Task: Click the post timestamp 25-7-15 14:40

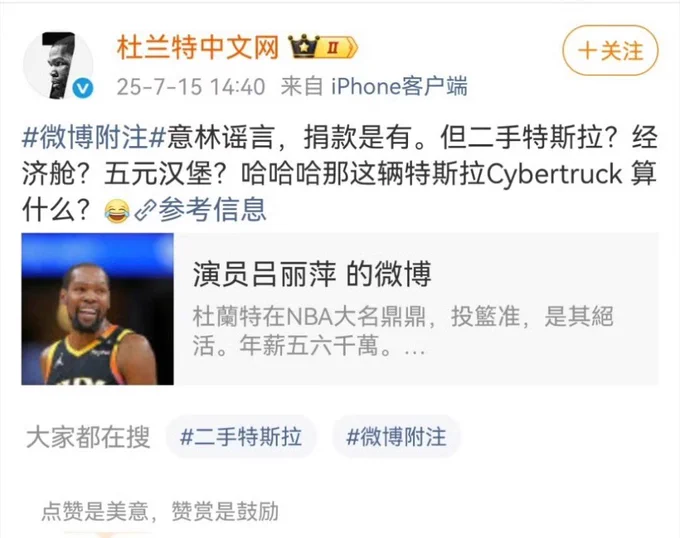Action: tap(191, 87)
